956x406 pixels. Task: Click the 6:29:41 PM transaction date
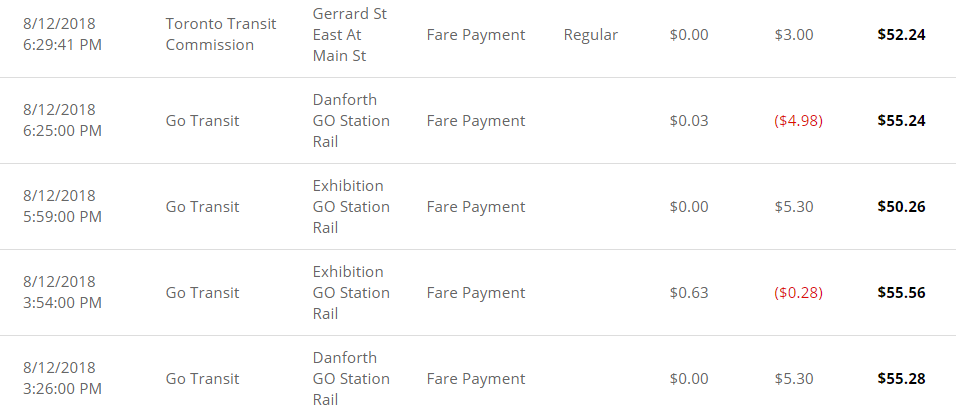(x=62, y=34)
